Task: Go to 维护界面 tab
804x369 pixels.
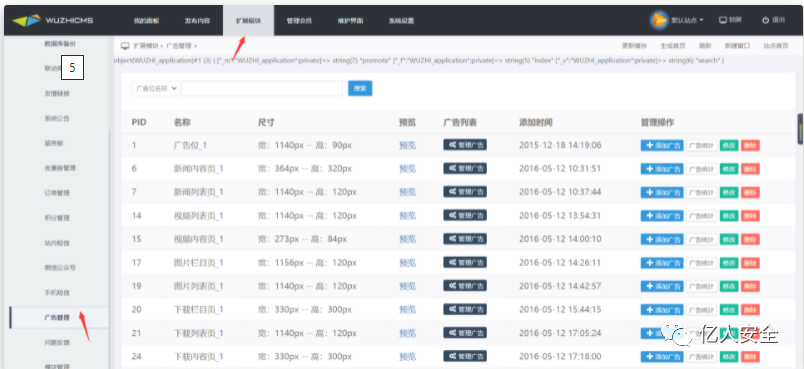Action: pyautogui.click(x=350, y=21)
